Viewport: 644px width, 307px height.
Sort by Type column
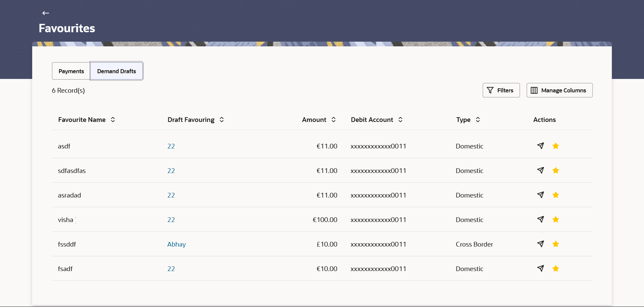coord(478,120)
